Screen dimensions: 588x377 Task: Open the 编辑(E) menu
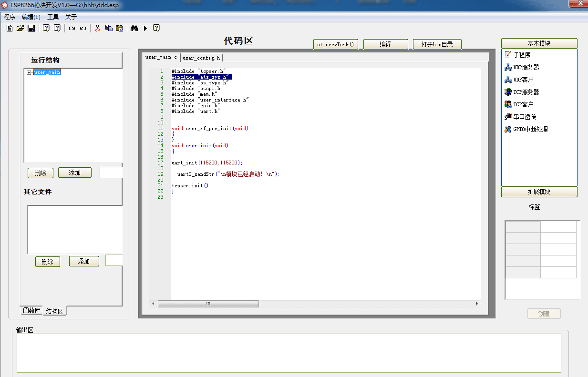tap(31, 17)
